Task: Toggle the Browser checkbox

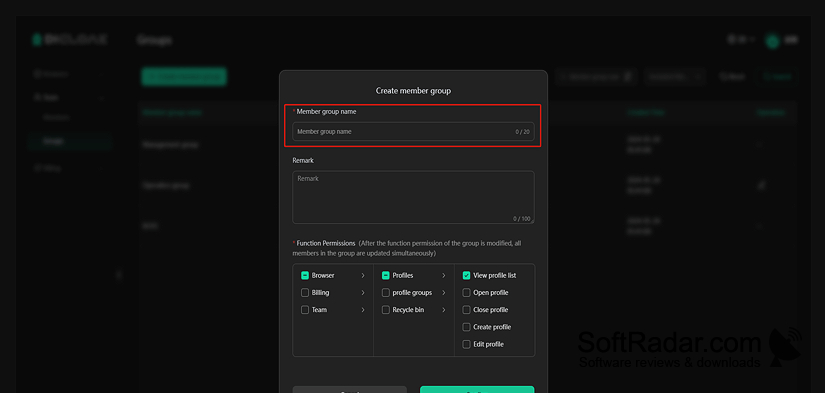Action: coord(305,275)
